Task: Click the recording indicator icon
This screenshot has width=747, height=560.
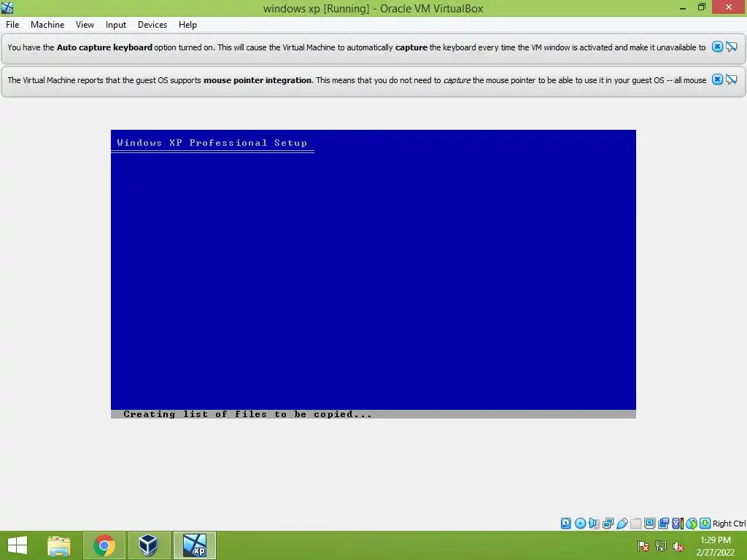Action: coord(663,524)
